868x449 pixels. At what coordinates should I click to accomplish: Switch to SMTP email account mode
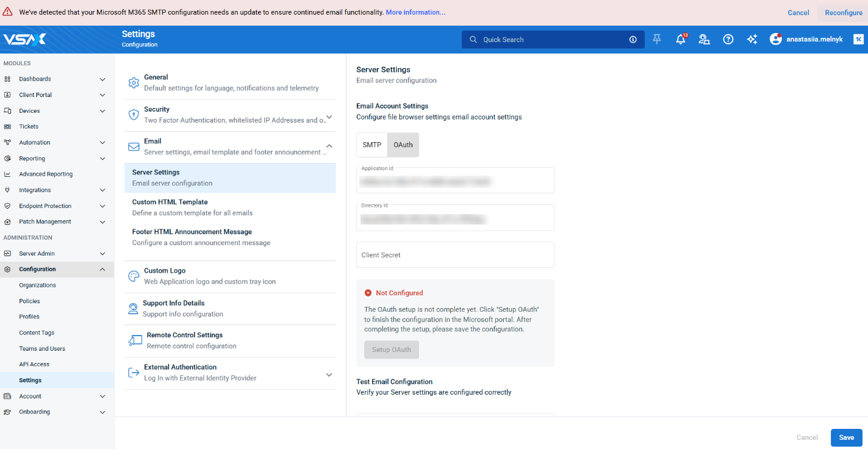point(371,145)
